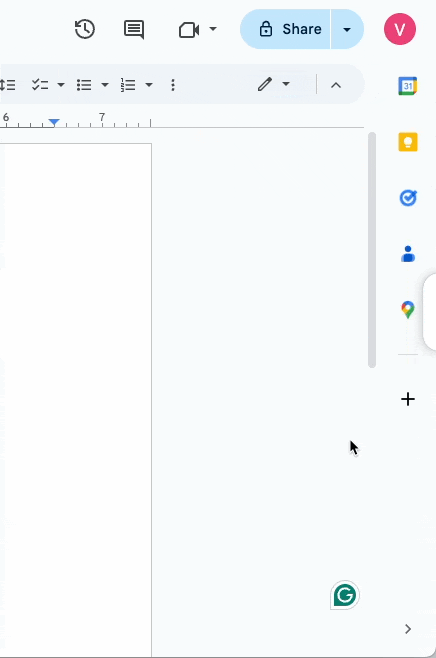Image resolution: width=436 pixels, height=658 pixels.
Task: Start a Meet video call icon
Action: pyautogui.click(x=189, y=30)
